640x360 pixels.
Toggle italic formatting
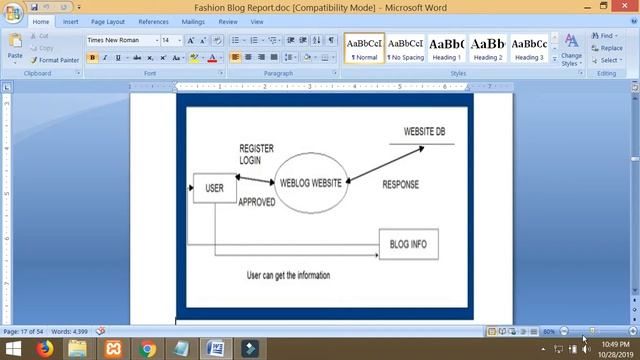click(105, 58)
